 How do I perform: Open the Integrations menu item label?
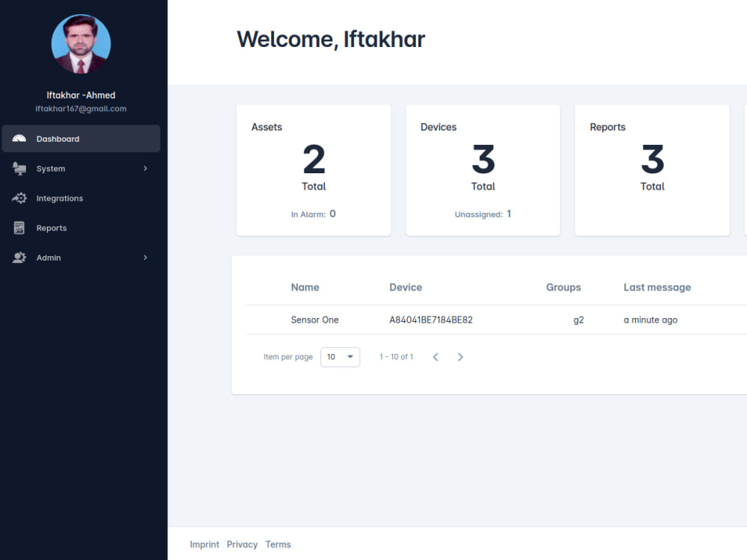60,198
